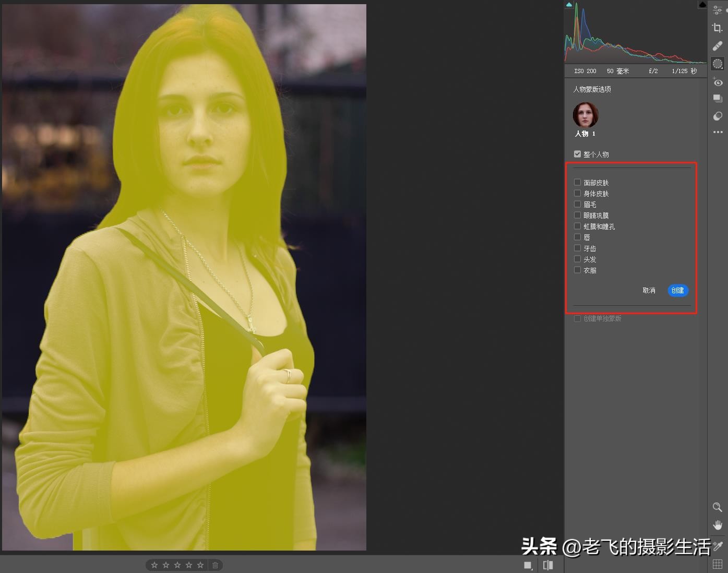
Task: Open the Masking panel
Action: (x=718, y=64)
